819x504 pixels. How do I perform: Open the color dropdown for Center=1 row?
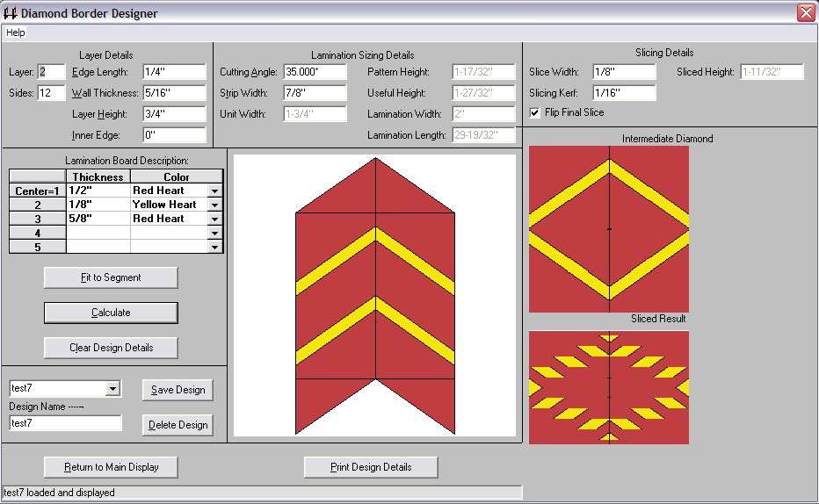click(214, 191)
